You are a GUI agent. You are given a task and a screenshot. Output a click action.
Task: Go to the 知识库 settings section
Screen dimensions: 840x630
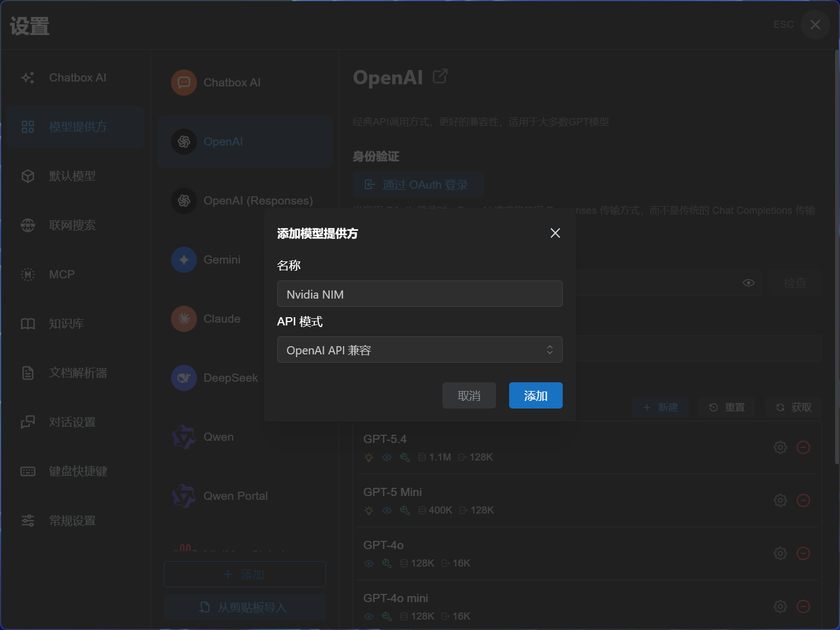[x=67, y=324]
